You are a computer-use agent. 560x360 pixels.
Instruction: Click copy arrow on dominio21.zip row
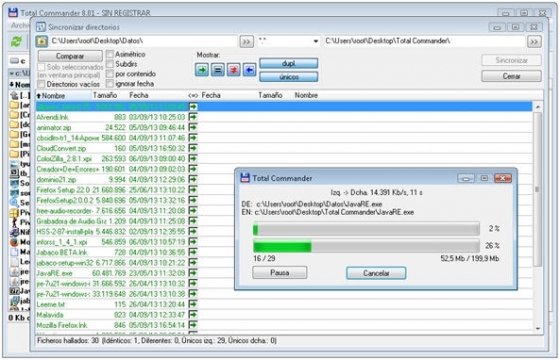tap(193, 179)
